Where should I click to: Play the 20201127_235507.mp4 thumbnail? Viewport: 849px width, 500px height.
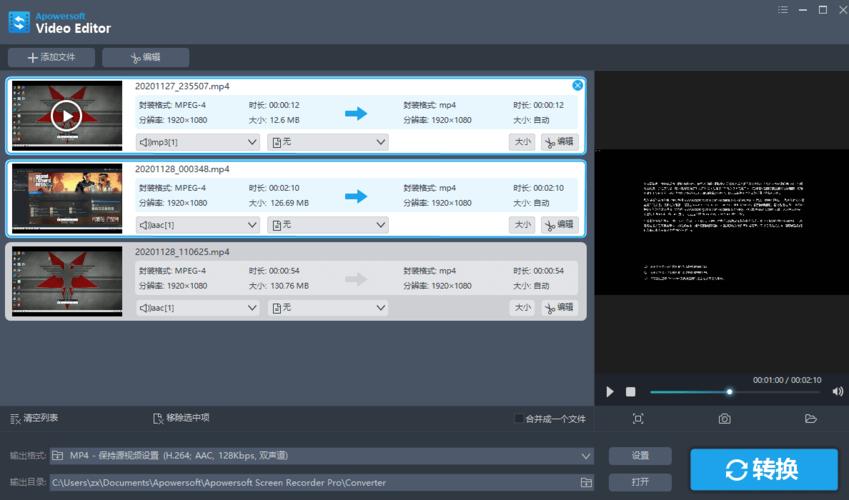click(x=67, y=115)
